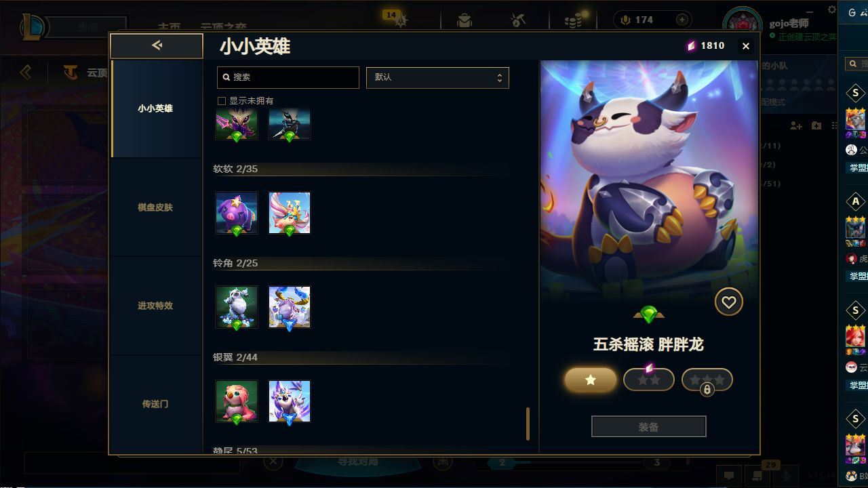868x488 pixels.
Task: Switch to the 进攻特效 tab
Action: point(155,306)
